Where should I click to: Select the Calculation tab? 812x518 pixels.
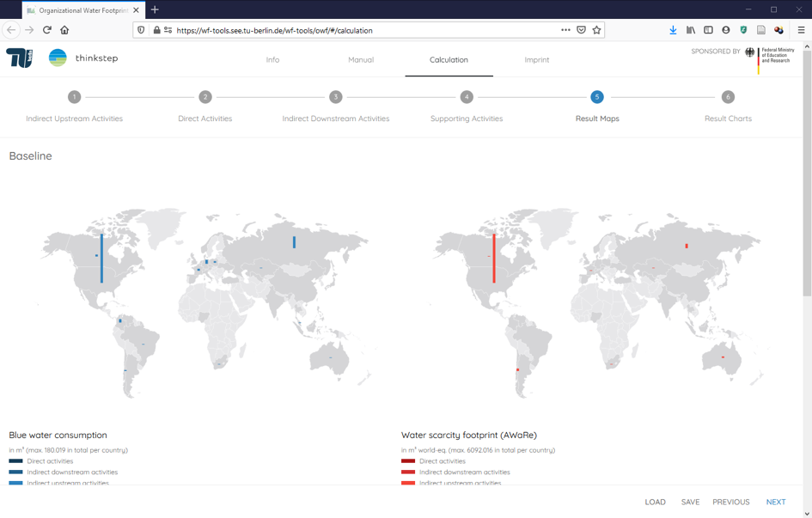(449, 60)
